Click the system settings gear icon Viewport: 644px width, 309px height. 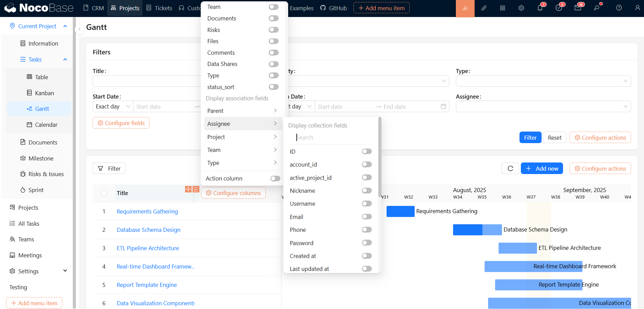521,8
